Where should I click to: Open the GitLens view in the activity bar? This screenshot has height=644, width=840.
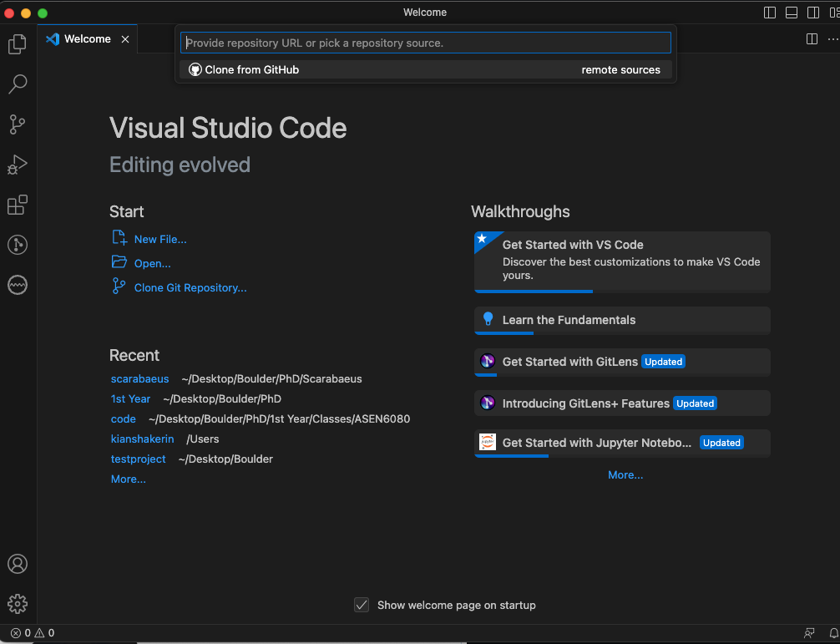tap(18, 245)
